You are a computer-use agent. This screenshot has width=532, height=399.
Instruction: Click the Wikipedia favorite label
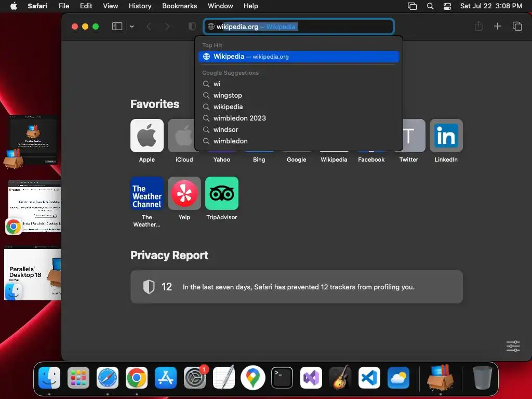334,159
